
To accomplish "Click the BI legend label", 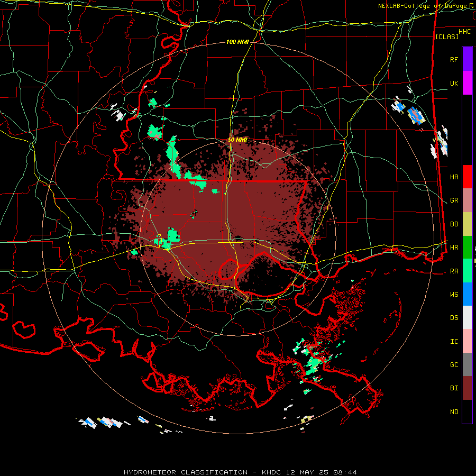I will pos(454,388).
